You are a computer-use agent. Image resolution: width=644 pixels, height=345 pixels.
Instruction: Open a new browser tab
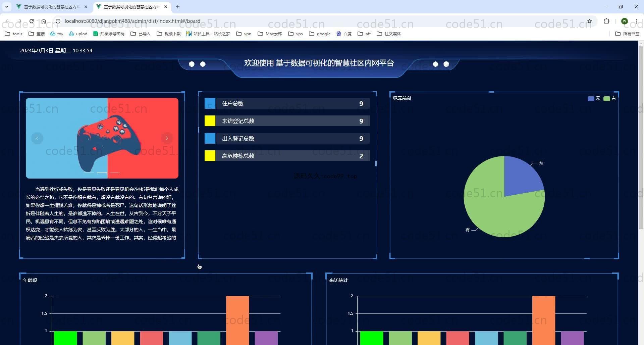tap(178, 7)
